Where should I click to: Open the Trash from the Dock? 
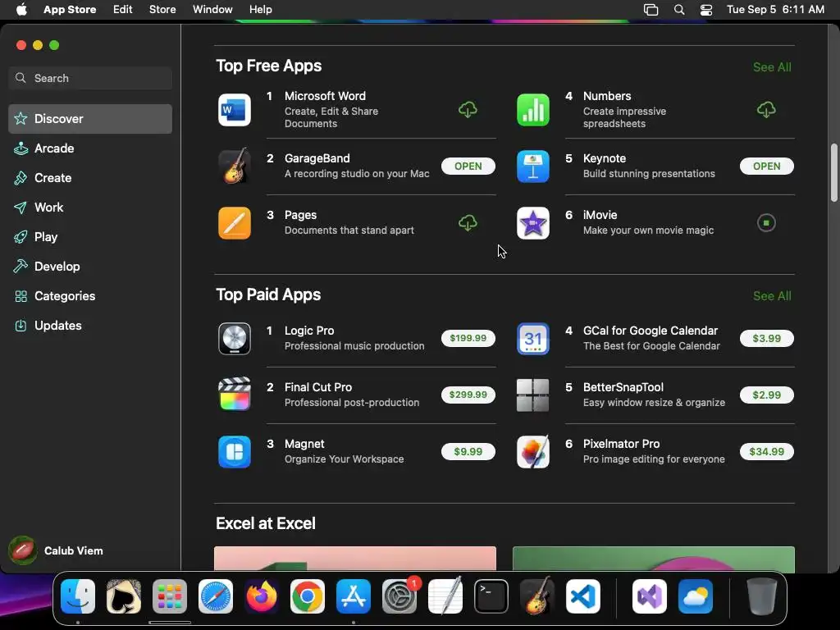(x=761, y=596)
